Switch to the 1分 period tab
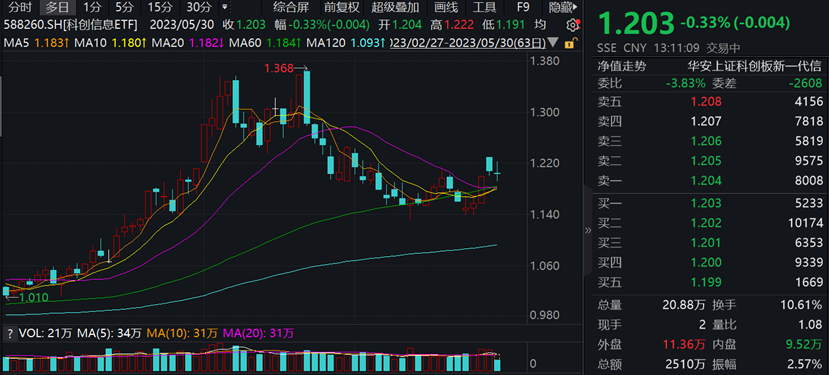The height and width of the screenshot is (375, 829). pyautogui.click(x=92, y=7)
